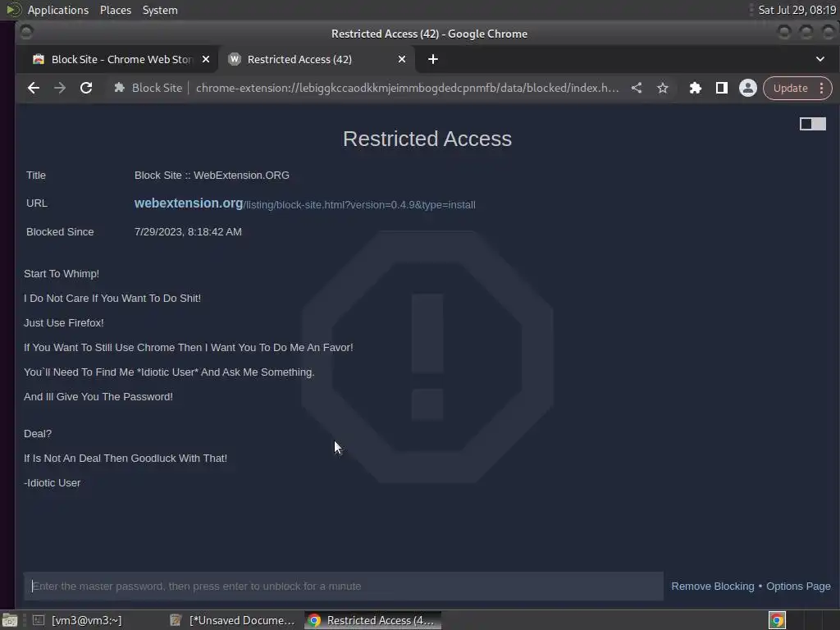Go back using the browser back arrow
This screenshot has width=840, height=630.
33,88
